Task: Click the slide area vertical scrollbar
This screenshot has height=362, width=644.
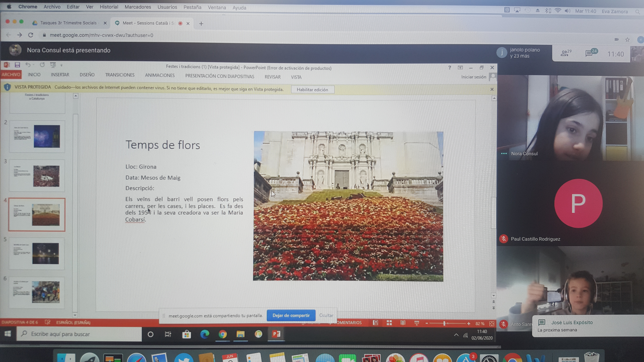Action: 493,213
